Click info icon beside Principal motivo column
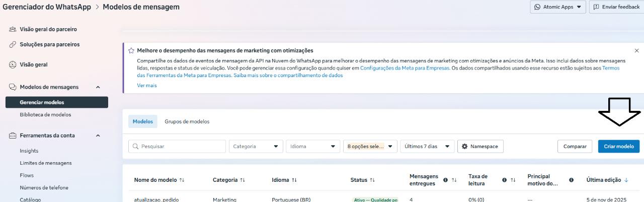 tap(571, 180)
